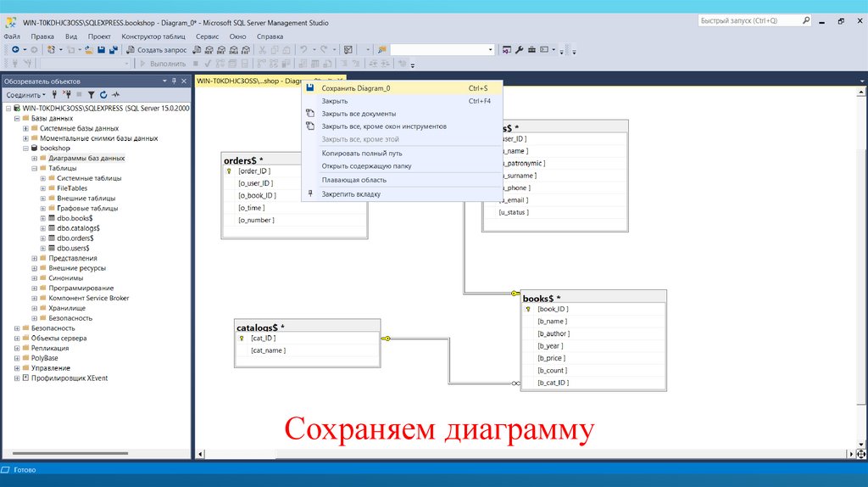
Task: Click the Connect plug icon in Object Explorer
Action: pos(54,95)
